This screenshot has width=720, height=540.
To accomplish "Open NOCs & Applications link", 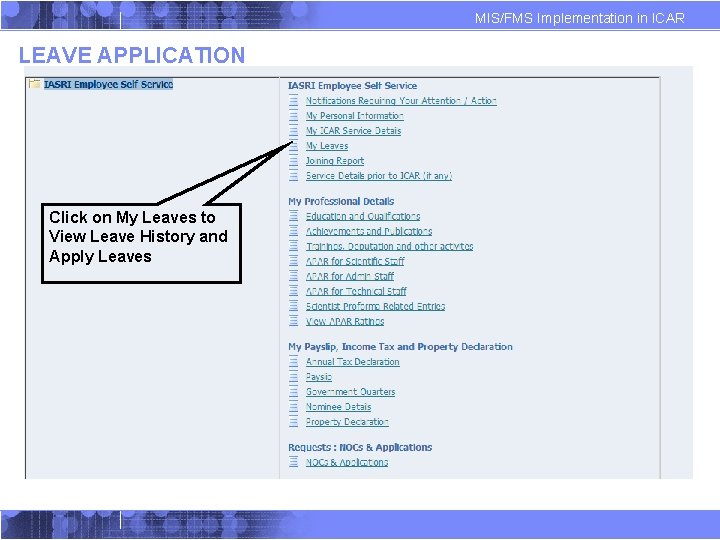I will point(347,462).
